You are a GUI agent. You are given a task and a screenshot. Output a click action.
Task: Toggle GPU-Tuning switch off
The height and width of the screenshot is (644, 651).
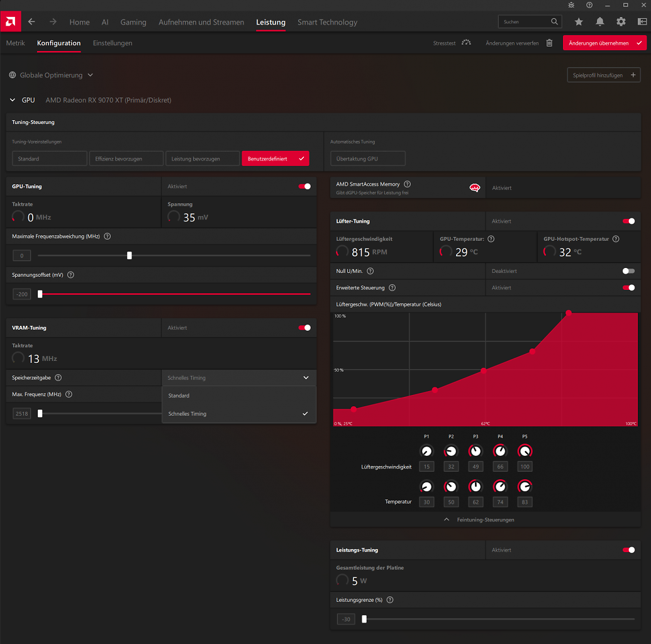(304, 186)
